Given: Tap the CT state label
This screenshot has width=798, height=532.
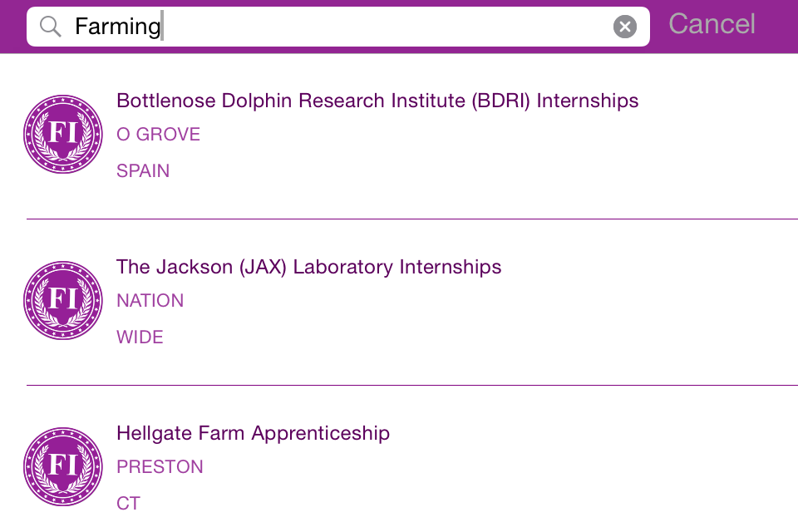Looking at the screenshot, I should [128, 504].
